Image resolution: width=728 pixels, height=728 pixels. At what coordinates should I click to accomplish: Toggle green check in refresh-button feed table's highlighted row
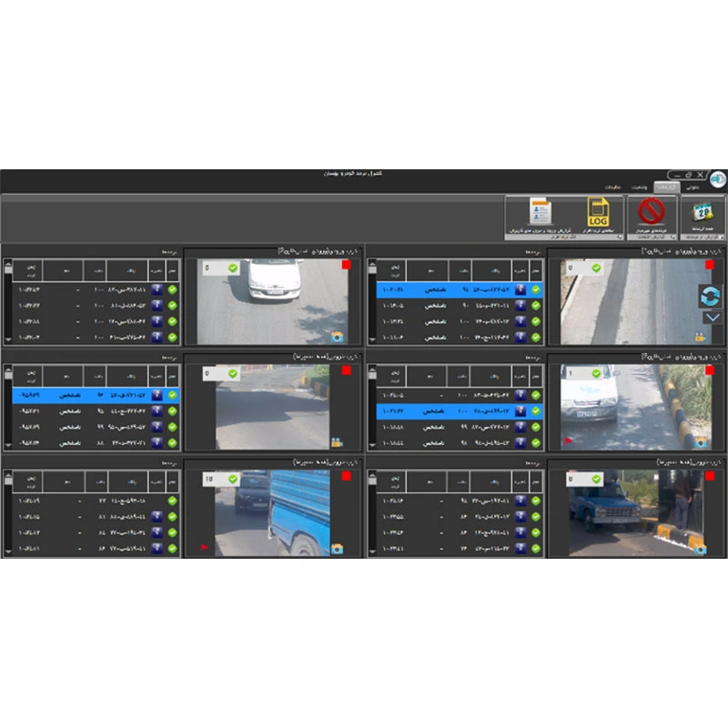click(x=536, y=289)
